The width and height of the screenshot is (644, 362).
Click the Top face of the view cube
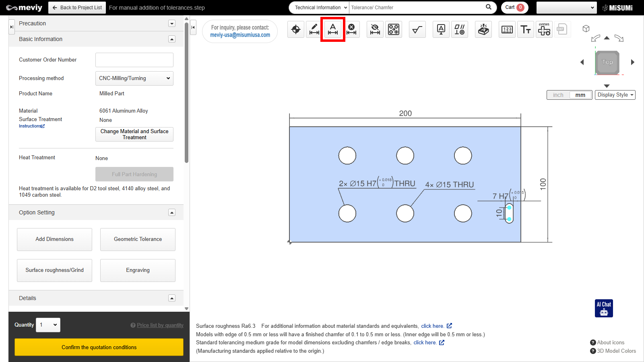(x=607, y=62)
